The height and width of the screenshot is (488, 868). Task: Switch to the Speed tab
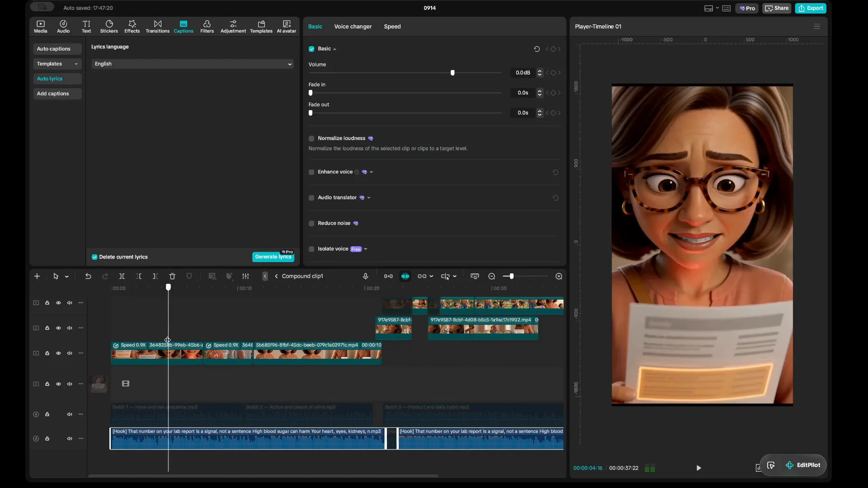tap(392, 27)
